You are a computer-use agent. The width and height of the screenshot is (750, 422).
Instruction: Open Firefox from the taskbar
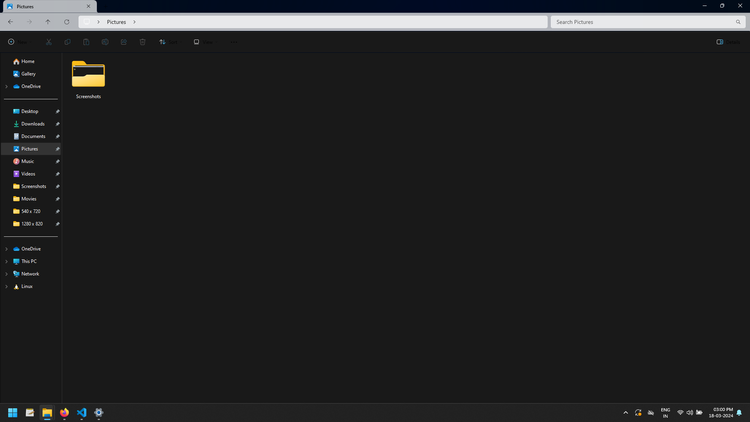coord(64,412)
